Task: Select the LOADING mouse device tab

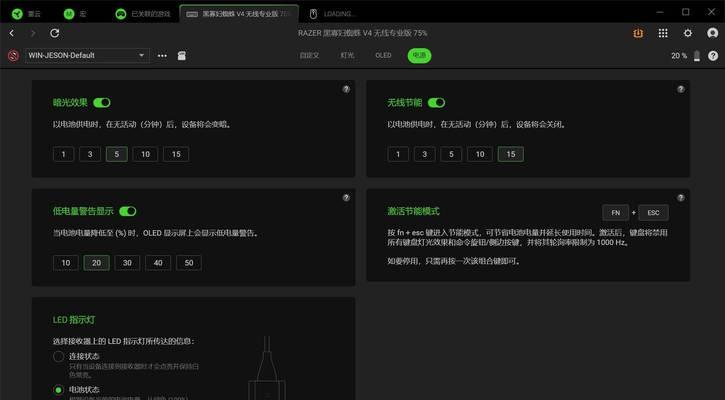Action: (x=333, y=14)
